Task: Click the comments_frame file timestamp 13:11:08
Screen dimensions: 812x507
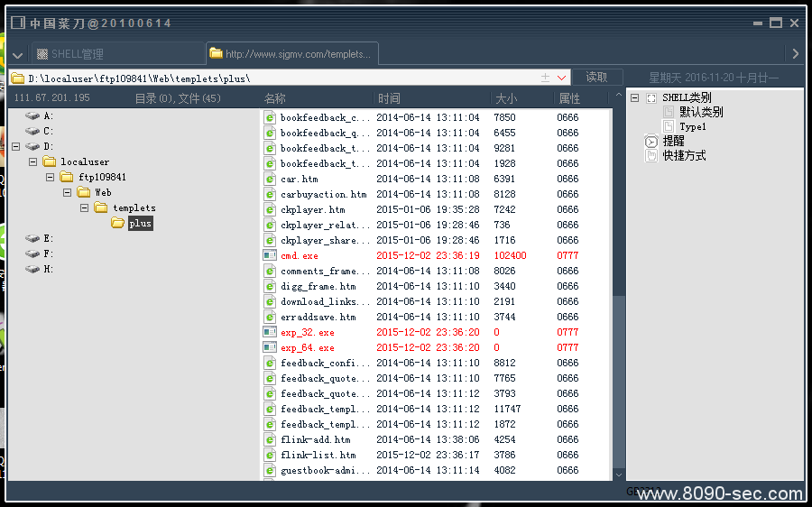Action: pos(457,271)
